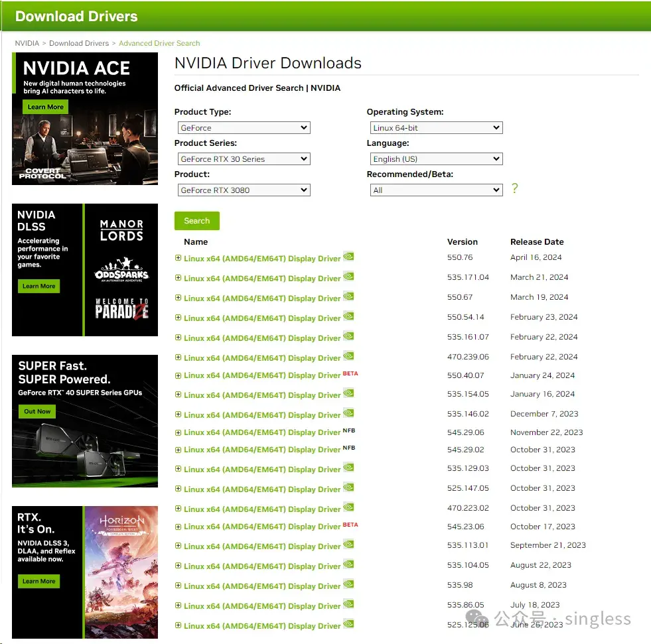
Task: Expand the driver row for version 550.54.14
Action: [x=178, y=318]
